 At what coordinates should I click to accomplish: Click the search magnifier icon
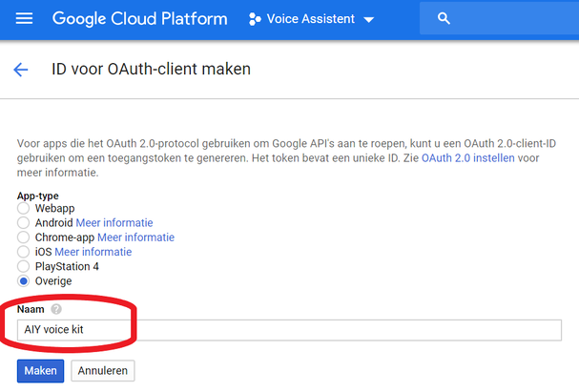[x=443, y=19]
